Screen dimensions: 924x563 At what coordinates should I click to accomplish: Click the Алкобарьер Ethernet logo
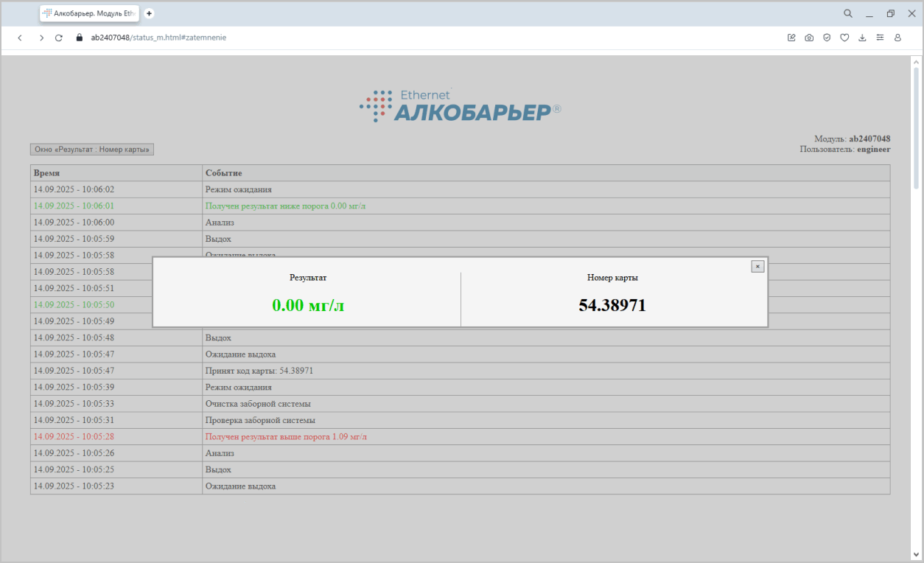click(461, 106)
